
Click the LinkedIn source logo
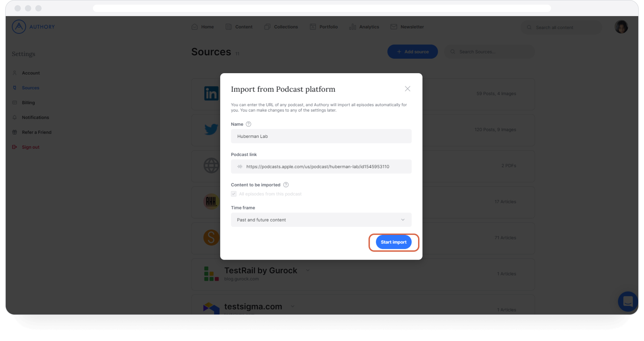(211, 93)
